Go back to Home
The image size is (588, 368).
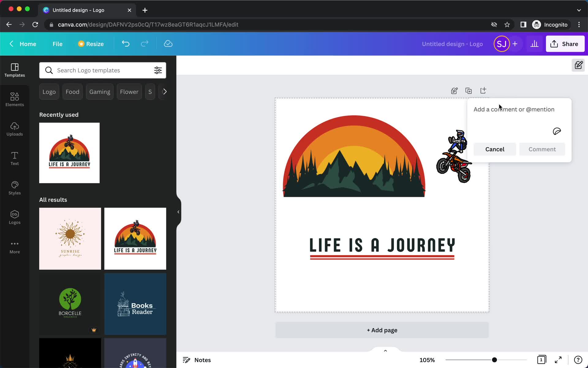pyautogui.click(x=23, y=44)
